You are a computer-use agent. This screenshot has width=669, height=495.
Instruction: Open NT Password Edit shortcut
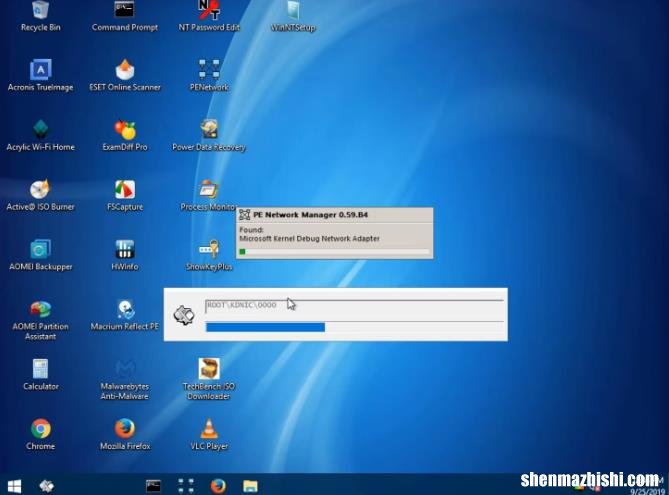(x=209, y=15)
